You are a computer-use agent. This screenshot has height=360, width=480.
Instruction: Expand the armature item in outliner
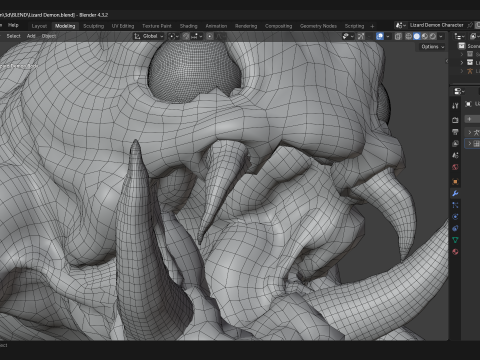(x=462, y=71)
